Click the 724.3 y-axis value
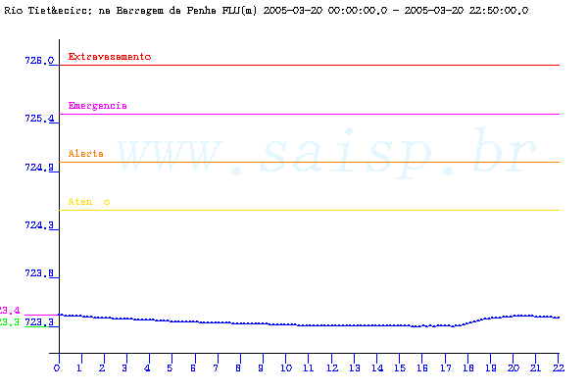588x392 pixels. coord(39,225)
